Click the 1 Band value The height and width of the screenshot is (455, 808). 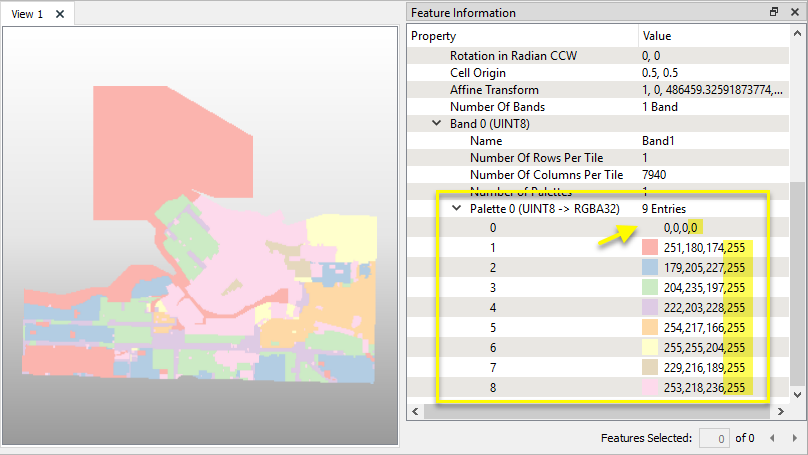pos(660,107)
